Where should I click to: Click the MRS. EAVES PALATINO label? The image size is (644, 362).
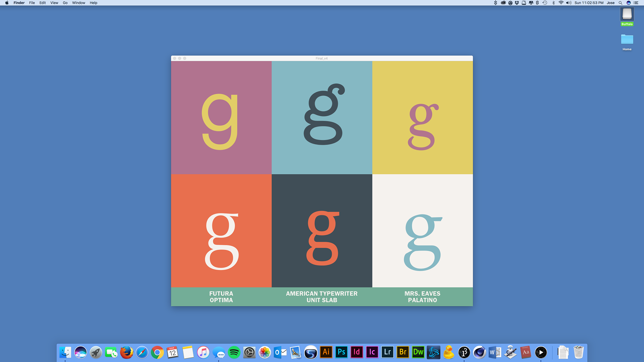coord(422,297)
